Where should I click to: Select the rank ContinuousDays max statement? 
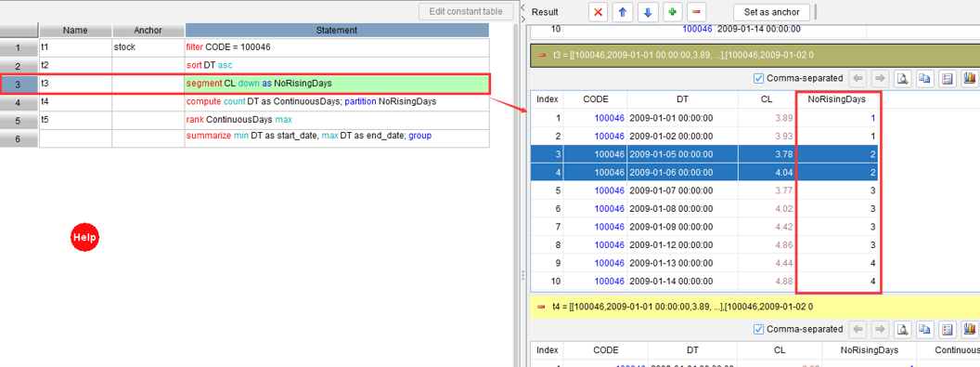coord(337,120)
